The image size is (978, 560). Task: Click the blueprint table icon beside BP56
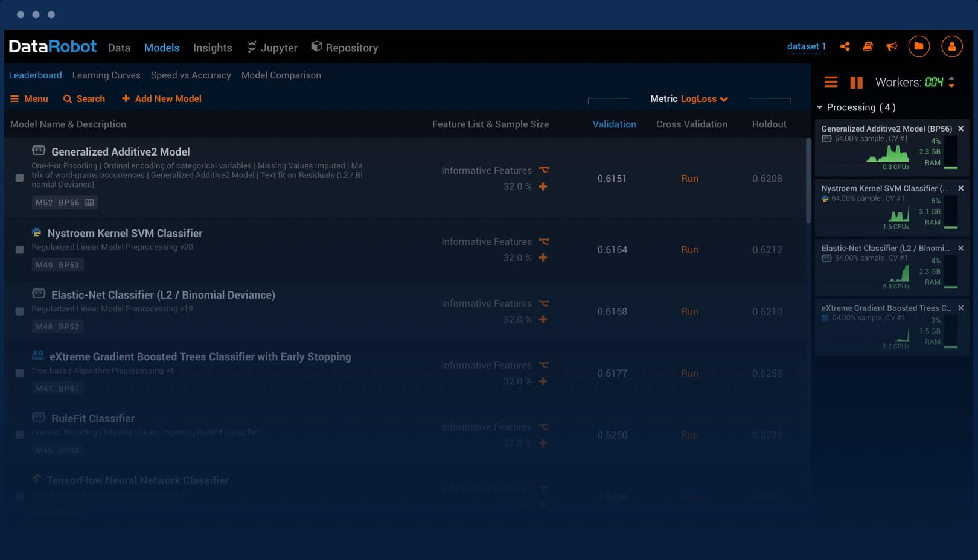[x=89, y=203]
